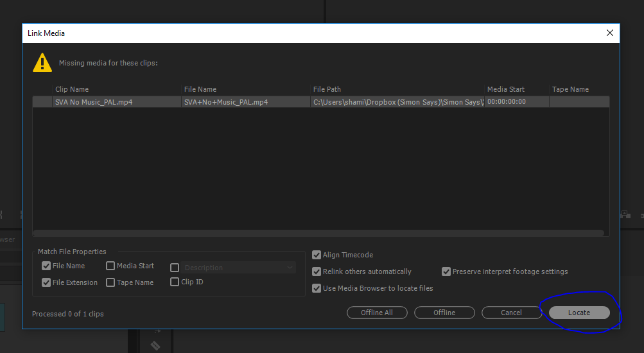Enable the Media Start checkbox
This screenshot has width=644, height=353.
pos(110,266)
